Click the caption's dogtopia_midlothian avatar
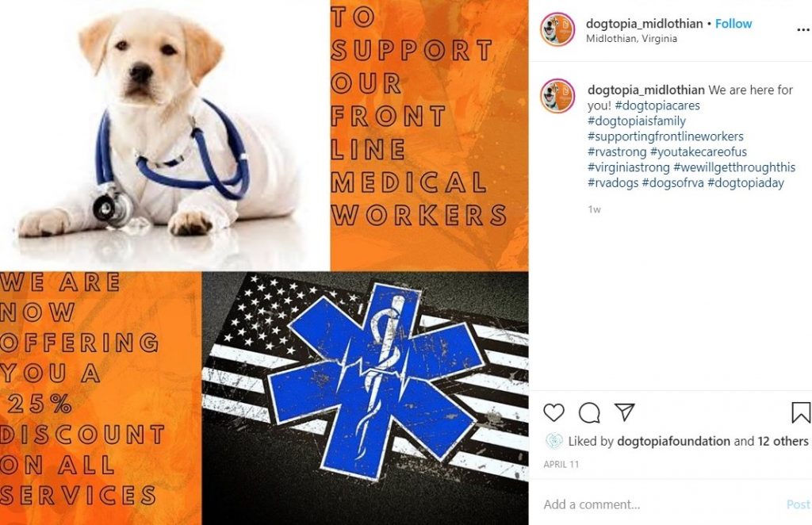Viewport: 812px width, 525px height. pyautogui.click(x=557, y=96)
